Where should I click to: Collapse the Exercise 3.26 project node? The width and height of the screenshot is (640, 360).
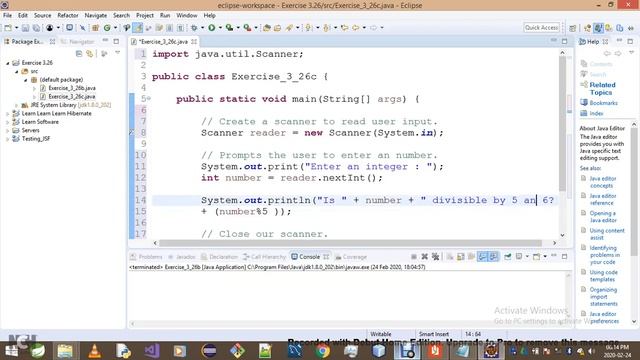(7, 63)
